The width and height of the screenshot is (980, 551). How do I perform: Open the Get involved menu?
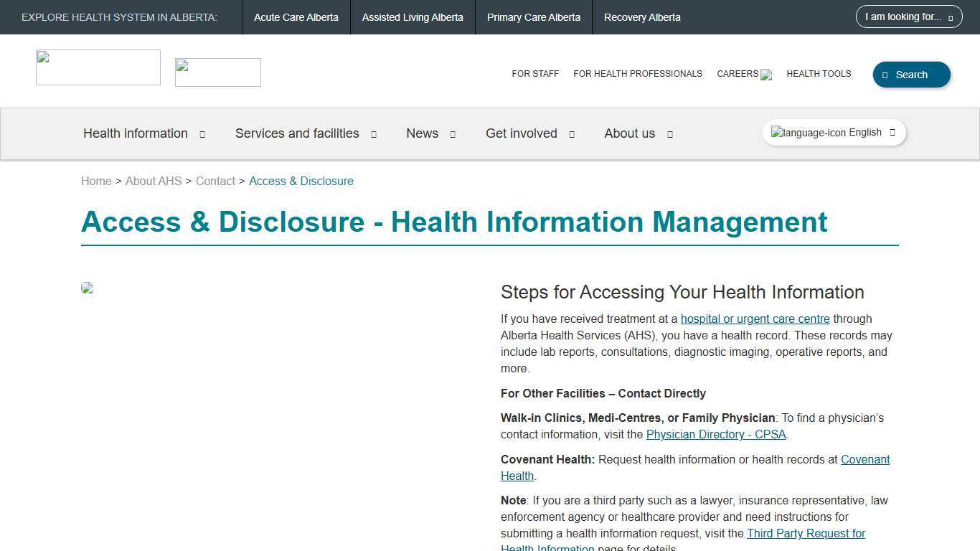tap(522, 133)
